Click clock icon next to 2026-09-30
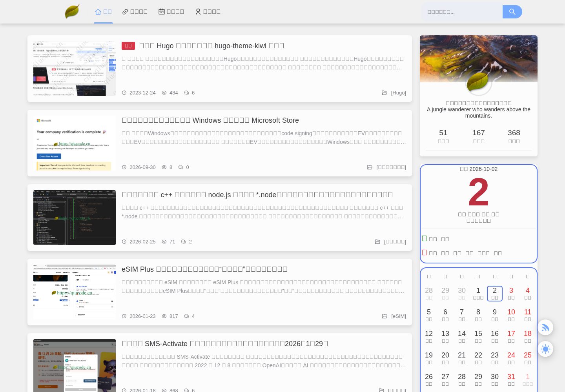Image resolution: width=565 pixels, height=392 pixels. point(124,167)
